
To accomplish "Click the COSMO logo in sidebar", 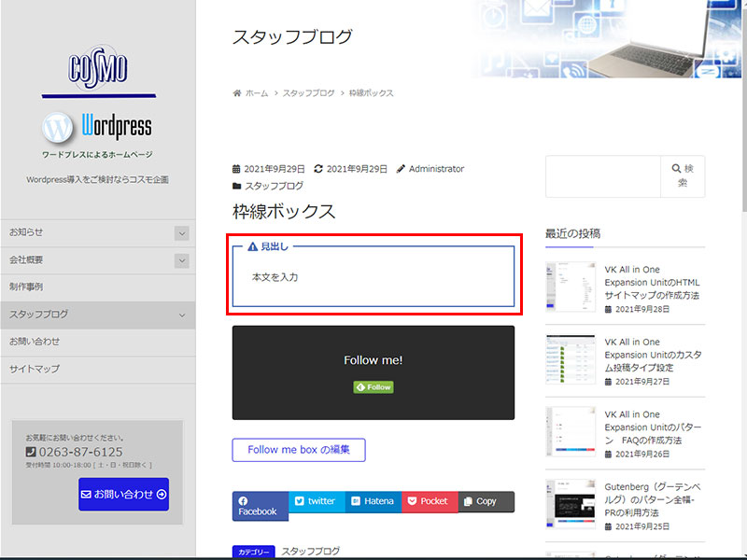I will [x=98, y=68].
